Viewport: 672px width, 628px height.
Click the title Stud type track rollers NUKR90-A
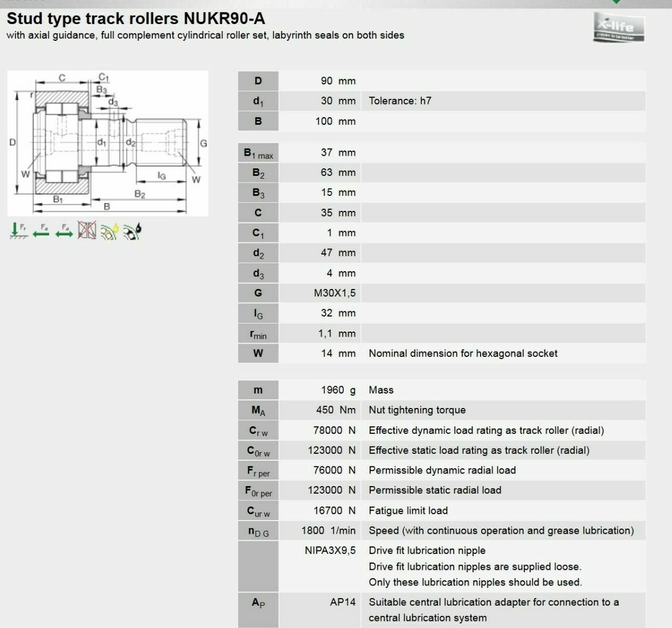(x=136, y=18)
